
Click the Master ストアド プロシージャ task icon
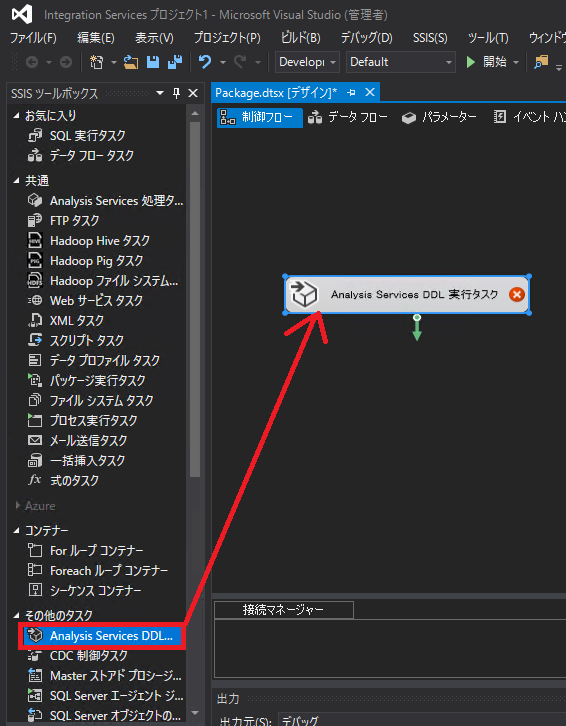coord(35,676)
